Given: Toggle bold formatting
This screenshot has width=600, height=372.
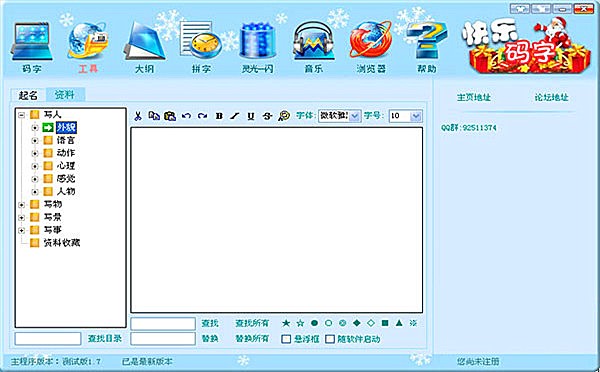Looking at the screenshot, I should pos(219,116).
